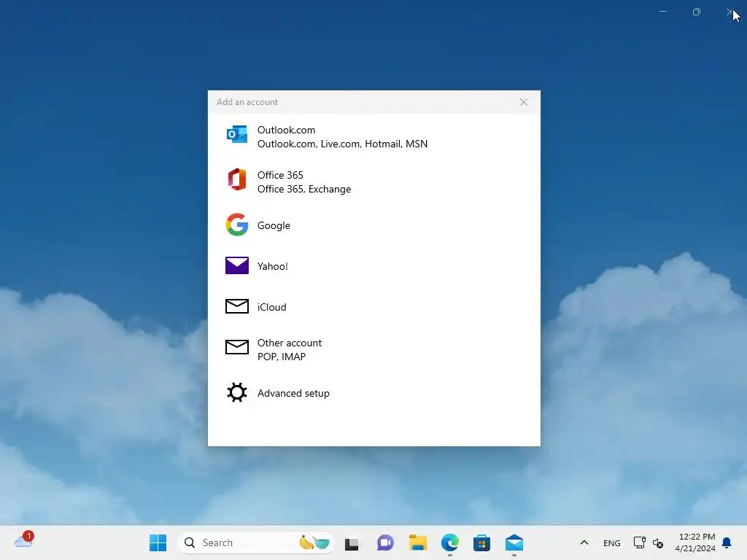747x560 pixels.
Task: Select the Google account label
Action: tap(274, 225)
